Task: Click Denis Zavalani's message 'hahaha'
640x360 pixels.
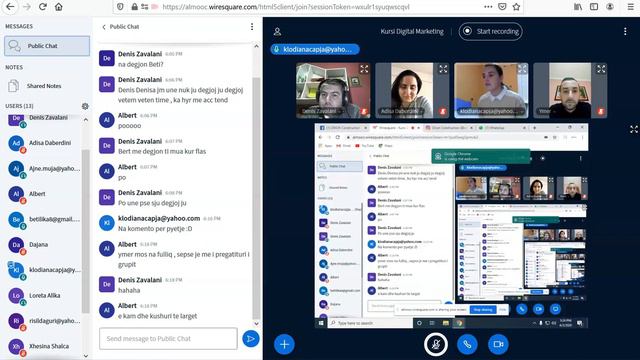Action: point(129,290)
